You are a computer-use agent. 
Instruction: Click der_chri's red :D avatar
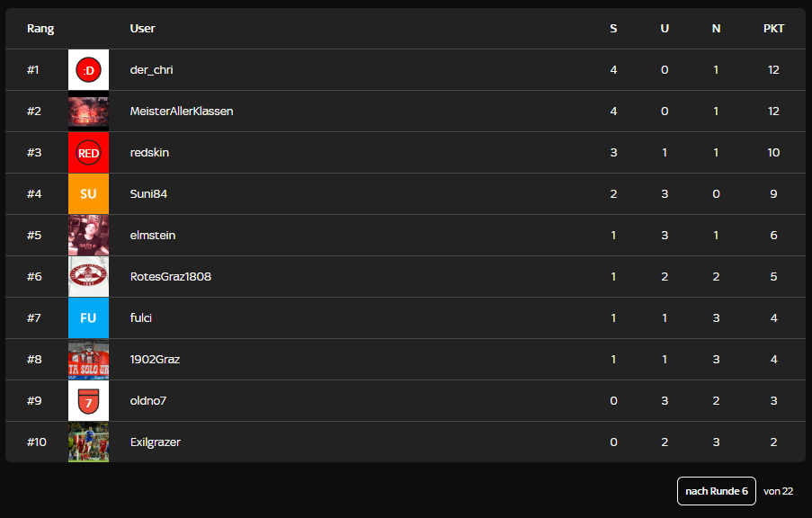[88, 70]
